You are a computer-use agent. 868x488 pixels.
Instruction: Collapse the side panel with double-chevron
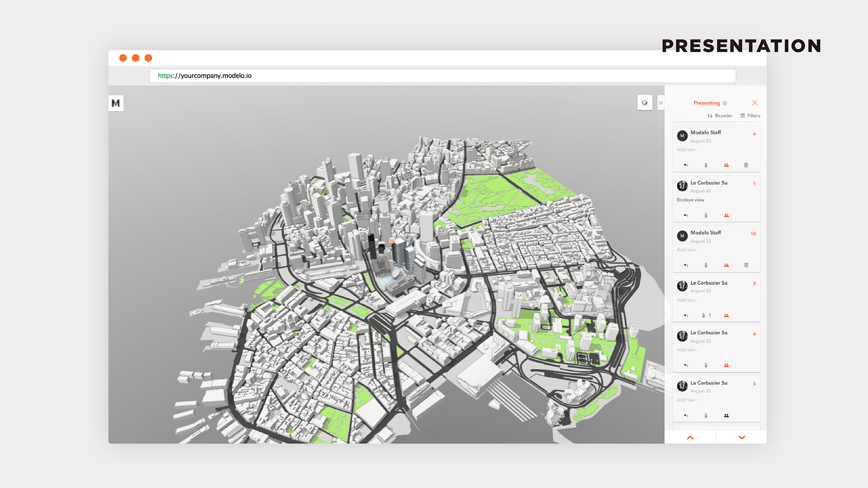(661, 103)
